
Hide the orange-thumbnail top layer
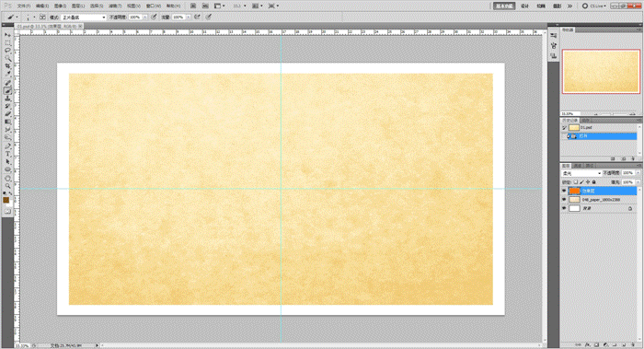pyautogui.click(x=564, y=191)
